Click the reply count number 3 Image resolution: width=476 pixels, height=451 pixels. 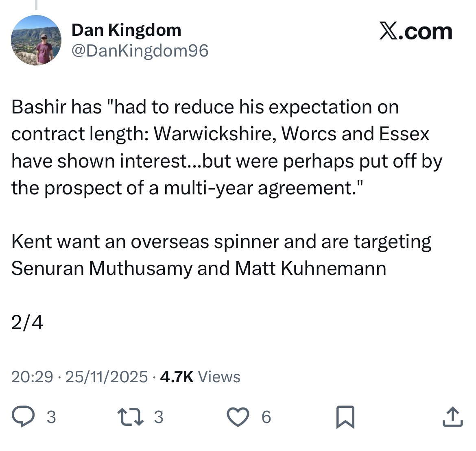pos(51,417)
